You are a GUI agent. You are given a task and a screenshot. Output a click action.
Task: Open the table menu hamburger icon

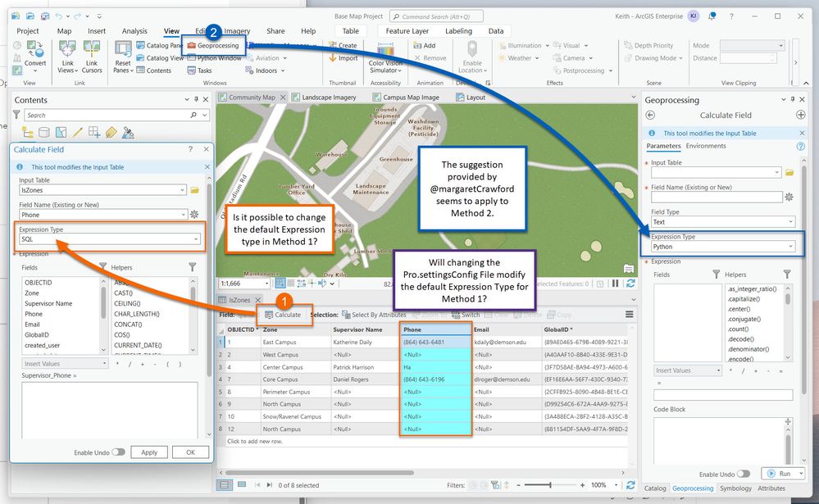click(630, 315)
